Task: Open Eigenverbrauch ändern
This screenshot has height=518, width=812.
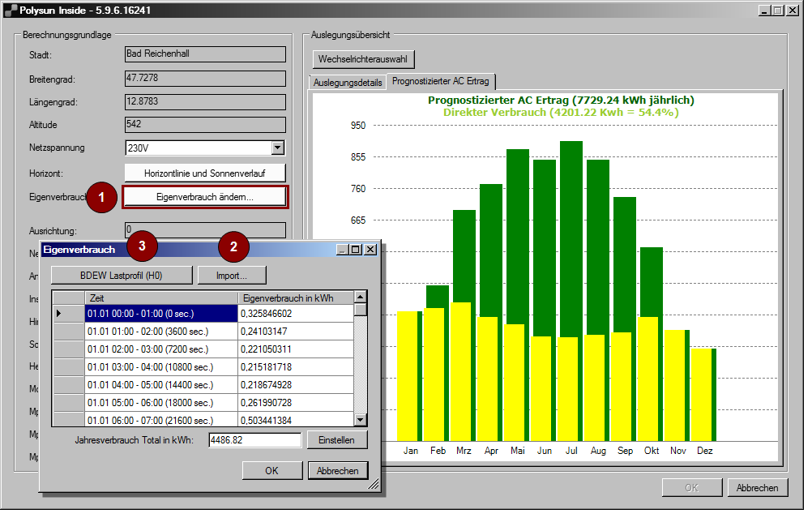Action: coord(204,196)
